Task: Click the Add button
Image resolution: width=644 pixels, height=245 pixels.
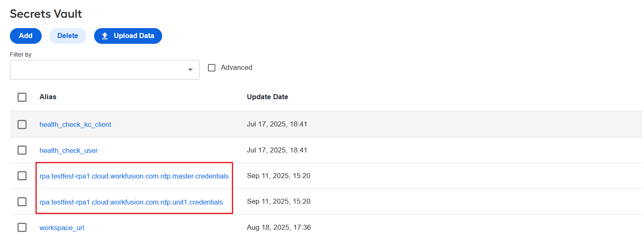Action: pos(26,36)
